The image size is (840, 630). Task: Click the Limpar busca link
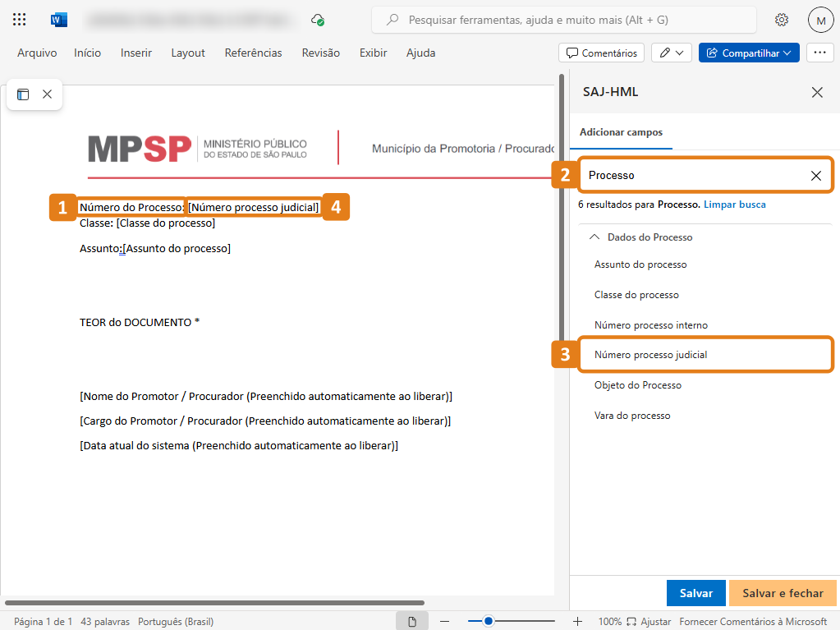click(734, 205)
